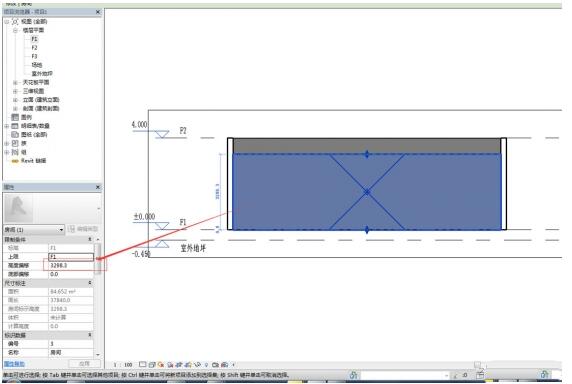
Task: Open the F2 floor plan view
Action: 34,48
